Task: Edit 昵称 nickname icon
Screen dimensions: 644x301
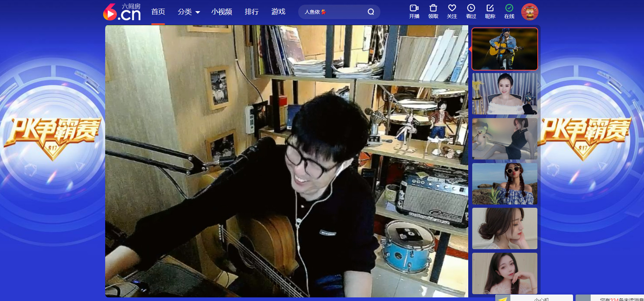Action: 490,12
